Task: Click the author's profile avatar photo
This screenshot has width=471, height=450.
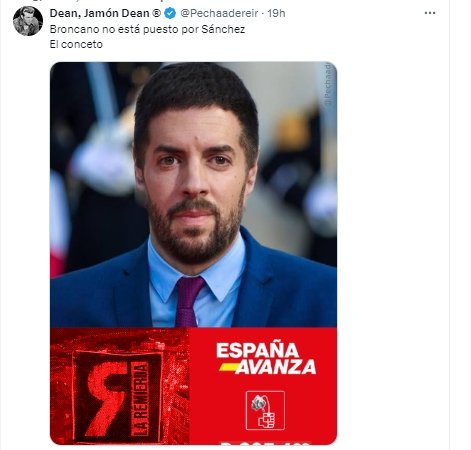Action: click(x=28, y=21)
